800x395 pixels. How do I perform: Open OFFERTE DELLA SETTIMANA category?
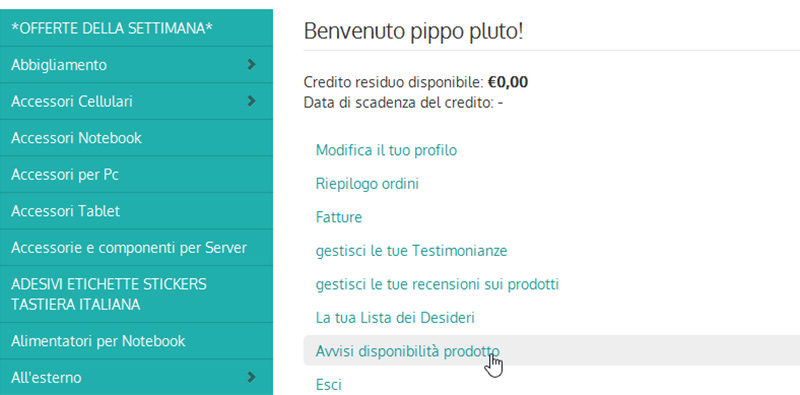pyautogui.click(x=136, y=28)
